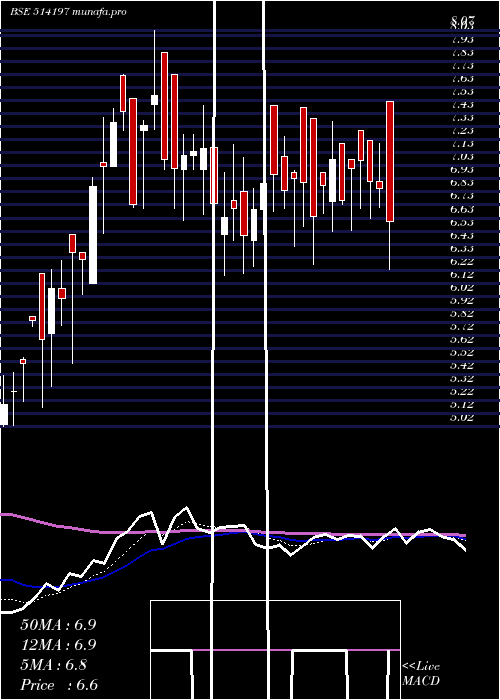The width and height of the screenshot is (500, 700).
Task: Click the 7.23 price axis label
Action: [462, 131]
